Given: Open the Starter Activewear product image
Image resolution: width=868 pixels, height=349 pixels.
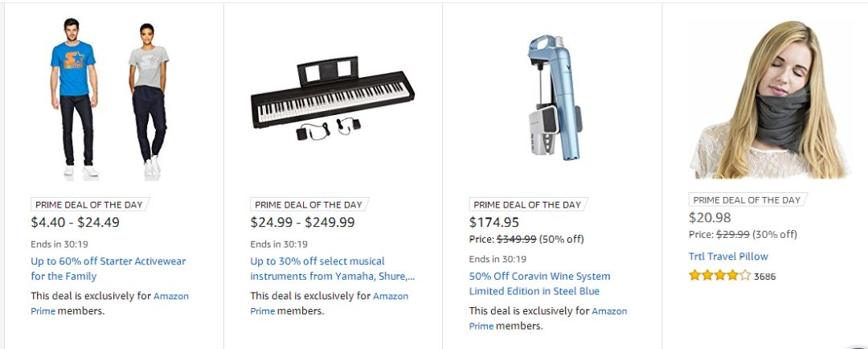Looking at the screenshot, I should tap(109, 99).
